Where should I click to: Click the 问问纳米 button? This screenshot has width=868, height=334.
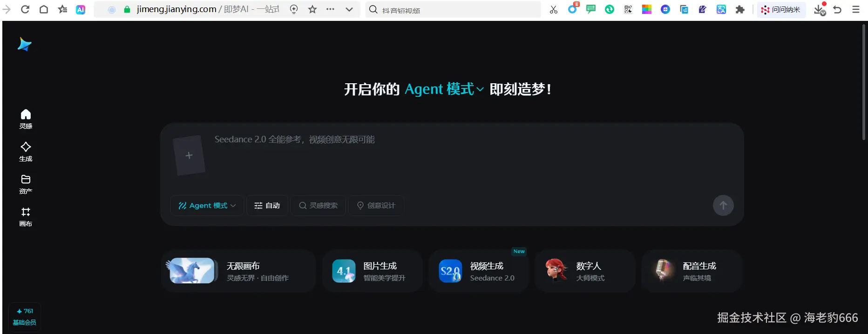(781, 9)
